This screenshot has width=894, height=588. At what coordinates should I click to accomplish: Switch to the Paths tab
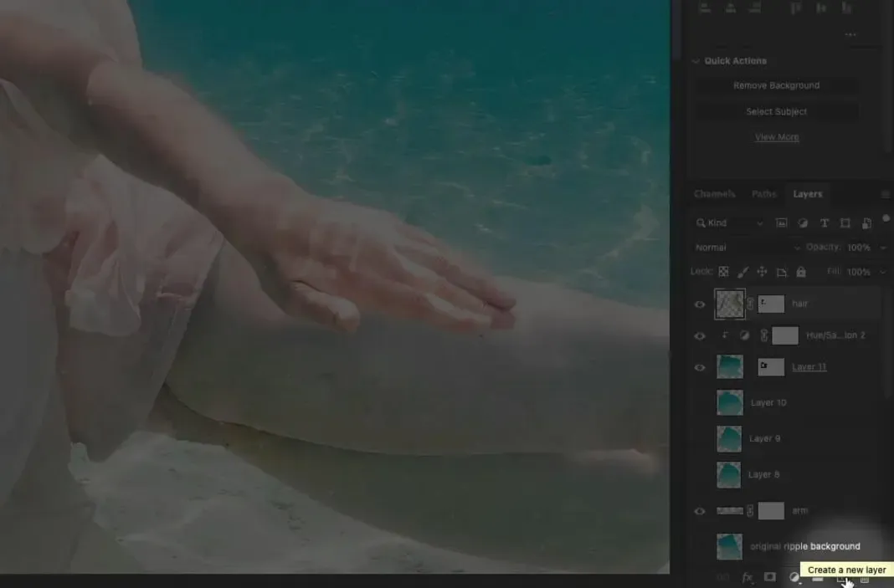(763, 193)
